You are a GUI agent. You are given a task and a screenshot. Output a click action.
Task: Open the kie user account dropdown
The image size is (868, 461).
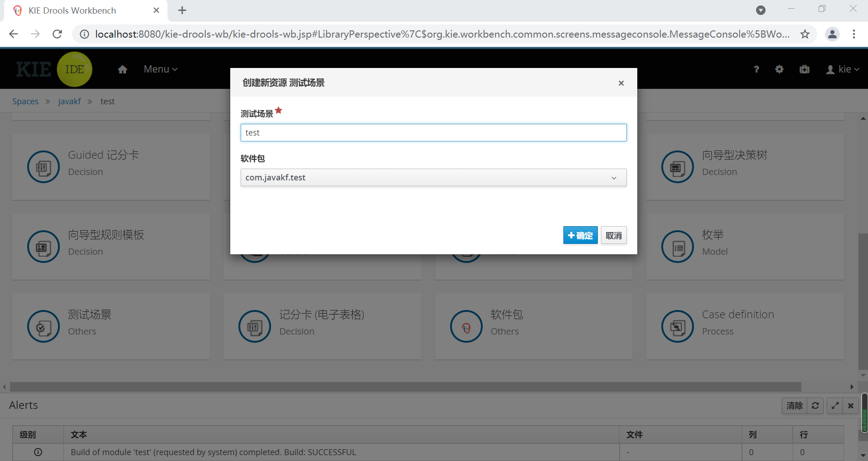(843, 69)
